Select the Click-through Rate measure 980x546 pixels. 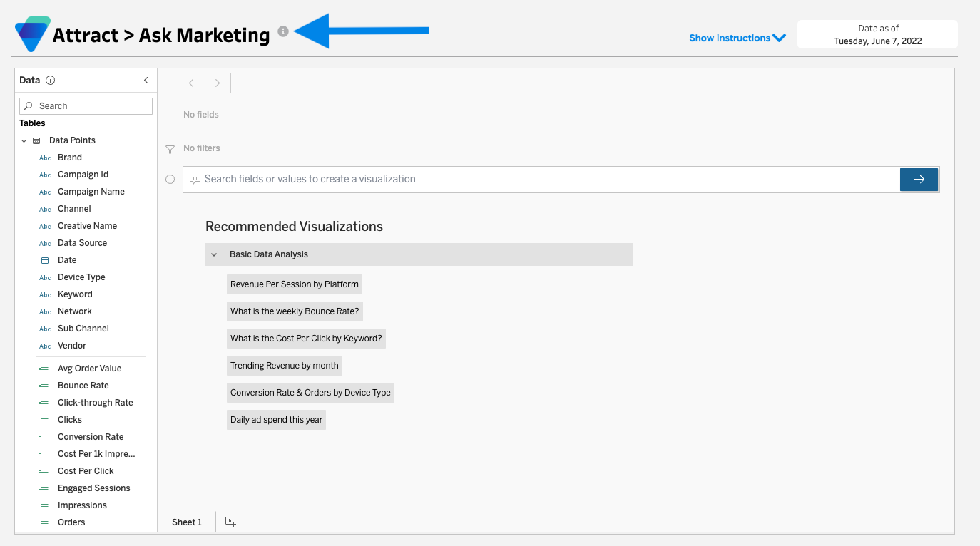96,403
